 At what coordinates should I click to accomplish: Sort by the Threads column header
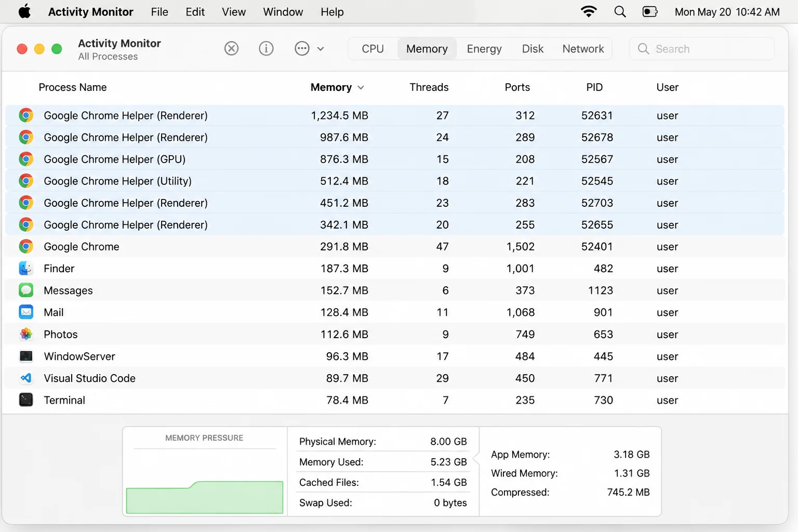429,87
